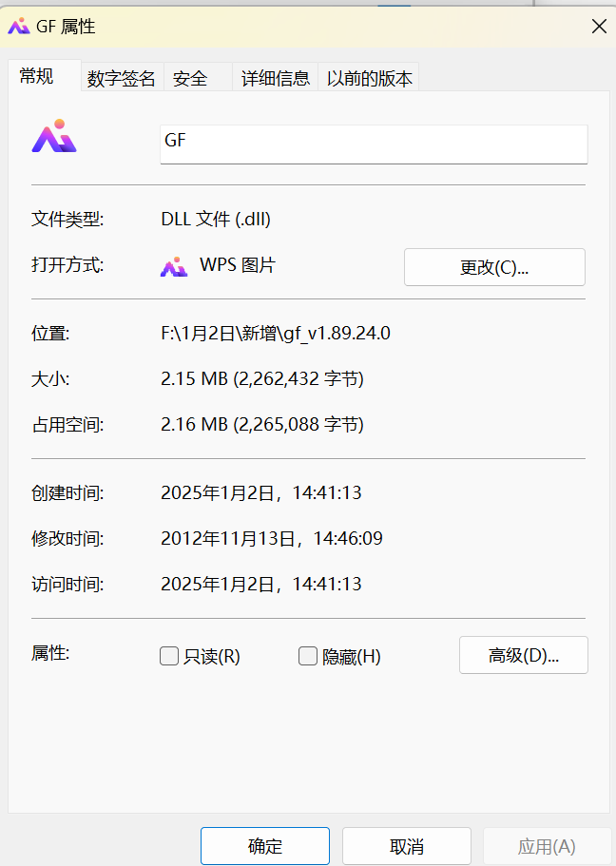616x866 pixels.
Task: Enable the 隐藏(H) checkbox
Action: pyautogui.click(x=307, y=655)
